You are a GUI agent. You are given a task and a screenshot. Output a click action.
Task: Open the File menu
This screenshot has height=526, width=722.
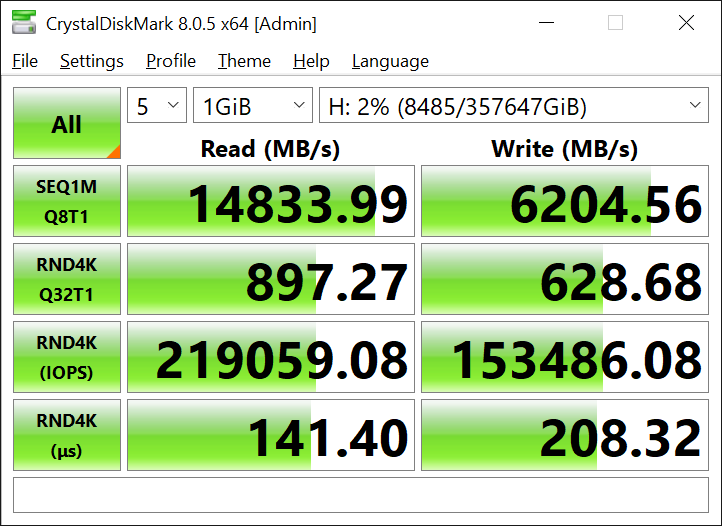coord(25,61)
